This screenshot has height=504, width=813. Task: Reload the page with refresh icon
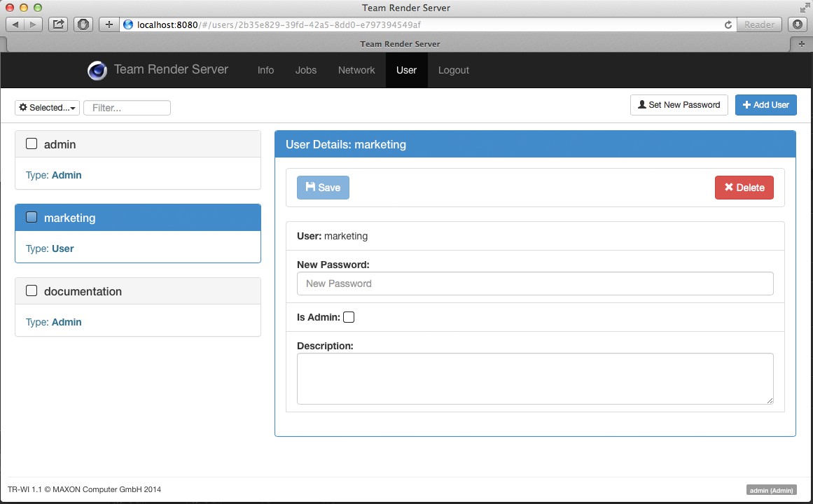[728, 24]
